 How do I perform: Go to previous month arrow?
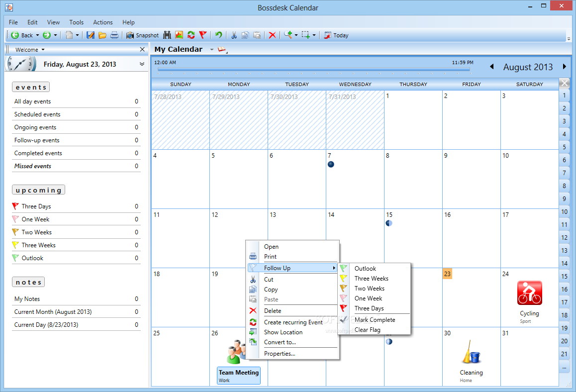(x=492, y=67)
